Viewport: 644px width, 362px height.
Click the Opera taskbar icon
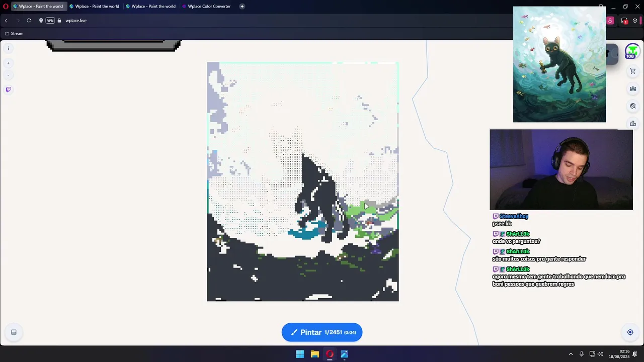tap(330, 354)
